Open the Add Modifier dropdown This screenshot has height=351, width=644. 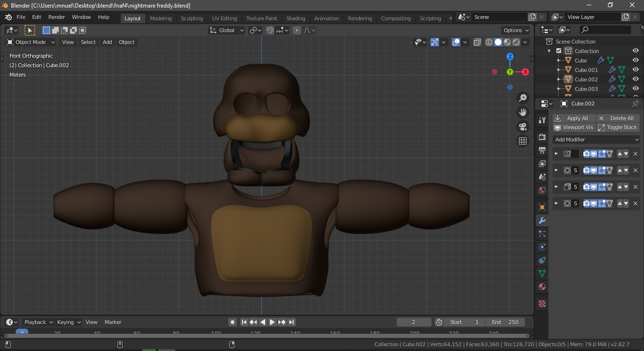click(x=596, y=140)
